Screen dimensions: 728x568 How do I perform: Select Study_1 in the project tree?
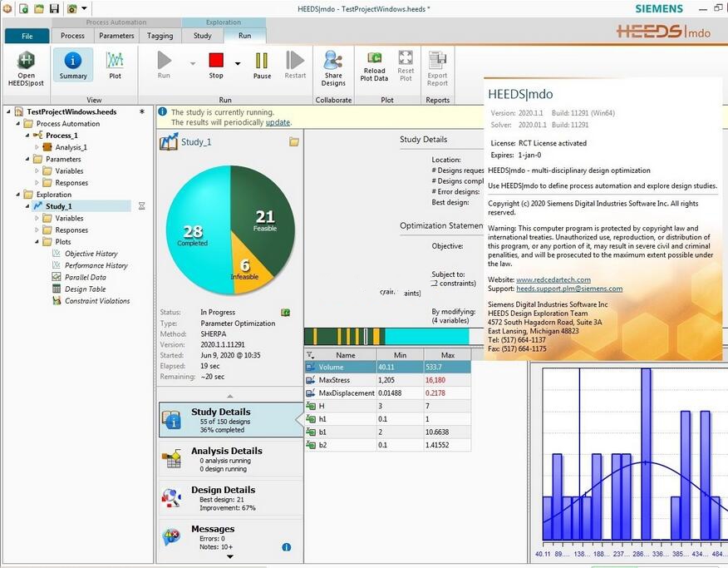coord(58,206)
